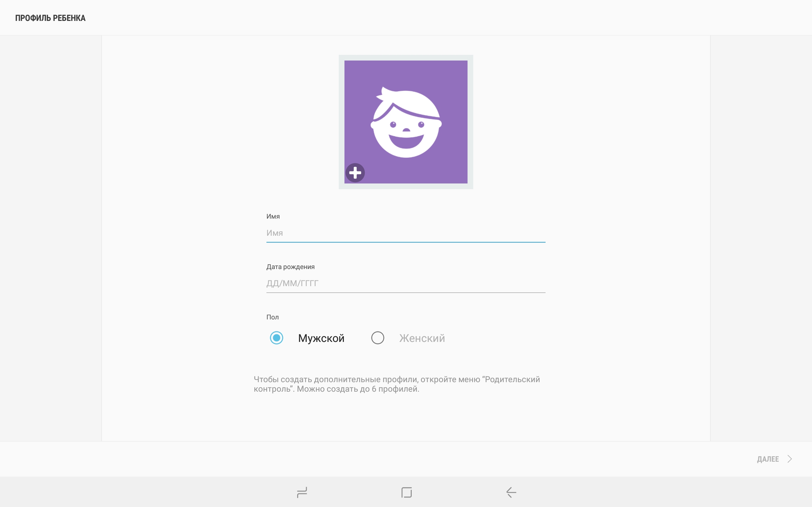Image resolution: width=812 pixels, height=507 pixels.
Task: Open recent apps navigation icon
Action: click(302, 492)
